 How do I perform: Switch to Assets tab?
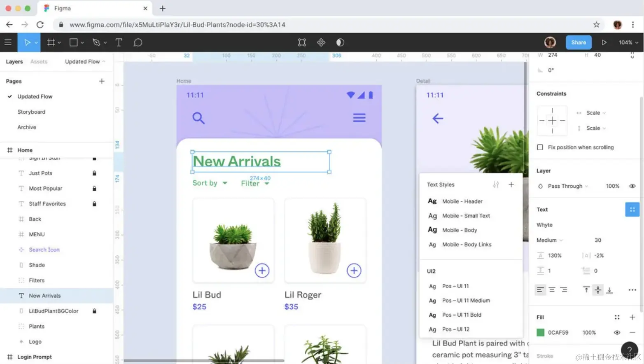[x=39, y=61]
